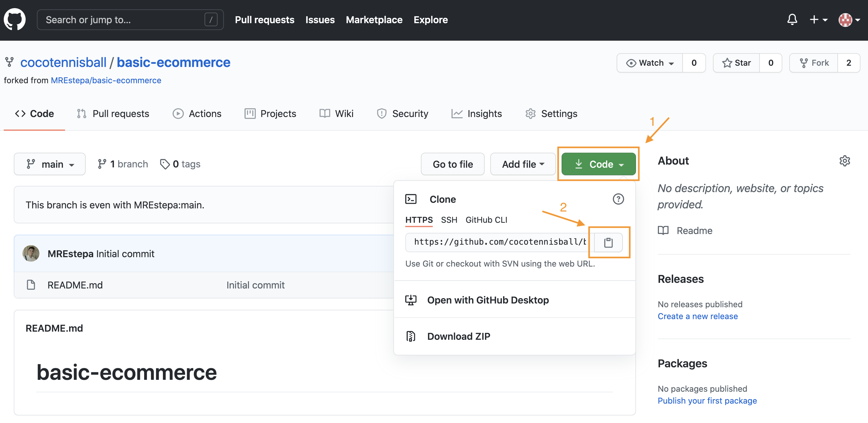Image resolution: width=868 pixels, height=423 pixels.
Task: Expand the main branch dropdown
Action: point(49,163)
